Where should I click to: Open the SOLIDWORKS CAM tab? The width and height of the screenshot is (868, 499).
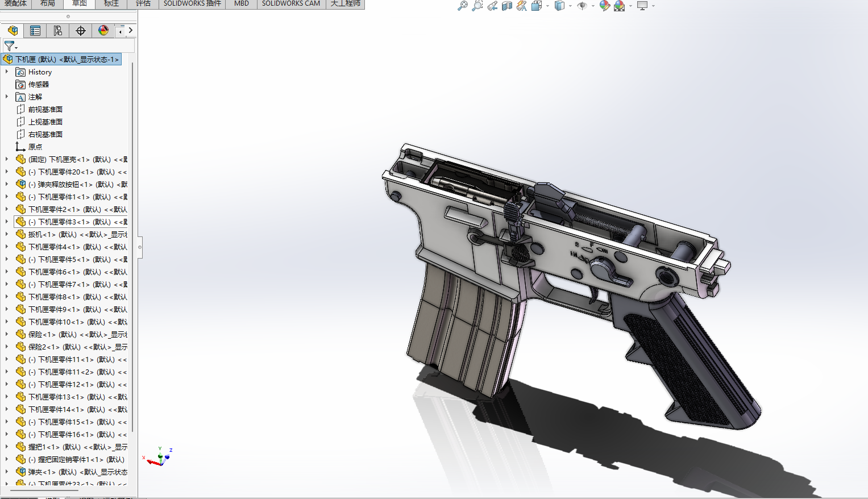pos(291,3)
